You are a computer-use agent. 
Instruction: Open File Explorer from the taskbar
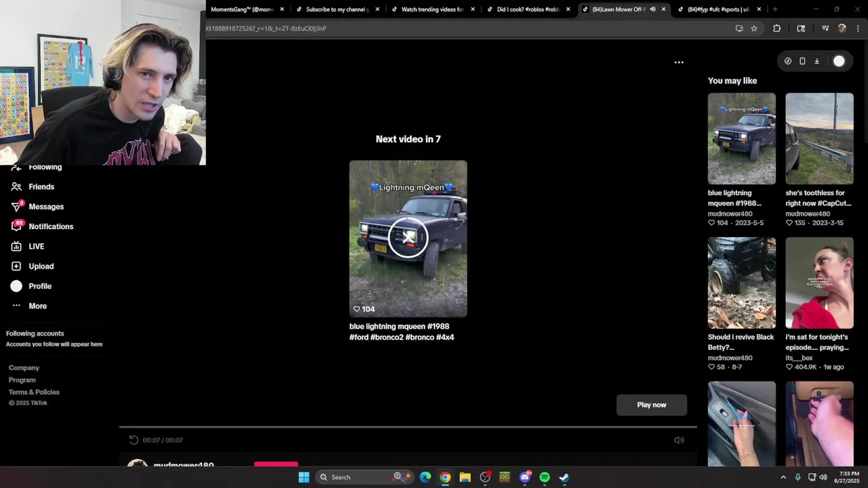465,477
